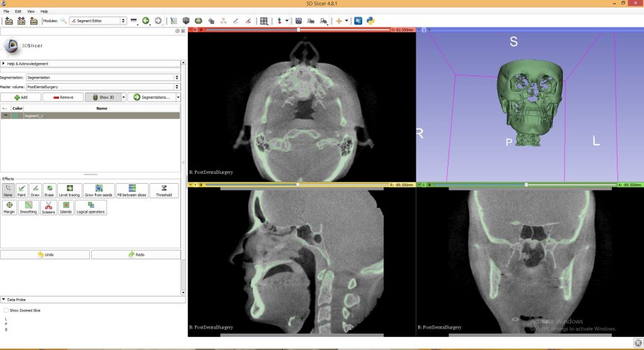The height and width of the screenshot is (350, 644).
Task: Select the None effect arrow tool
Action: pyautogui.click(x=8, y=191)
